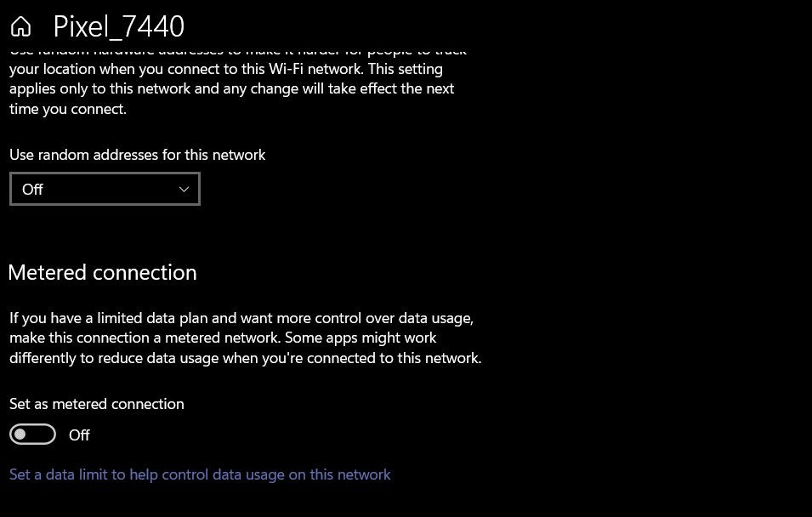The width and height of the screenshot is (812, 517).
Task: Go to the Settings home icon
Action: pyautogui.click(x=20, y=26)
